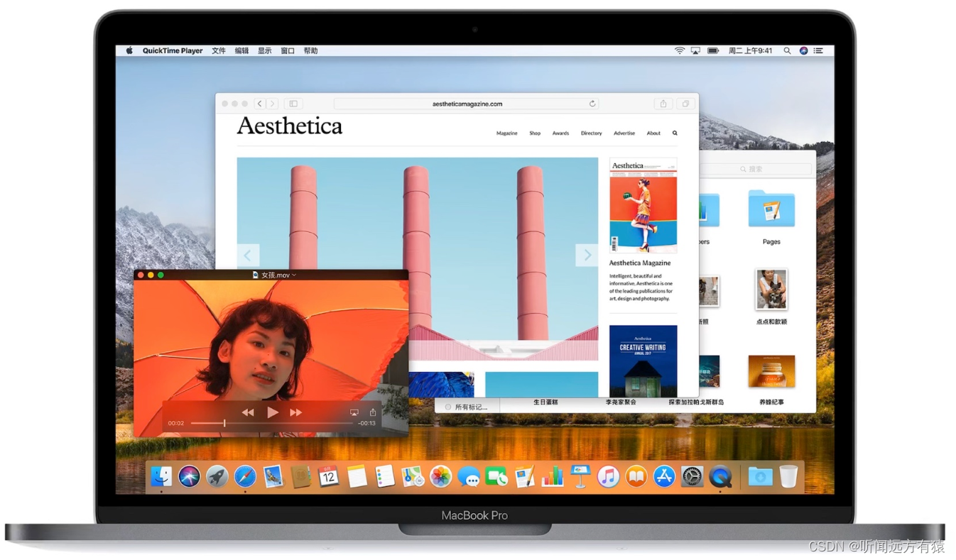Open Pages app in the Dock
The width and height of the screenshot is (956, 560).
(x=524, y=476)
